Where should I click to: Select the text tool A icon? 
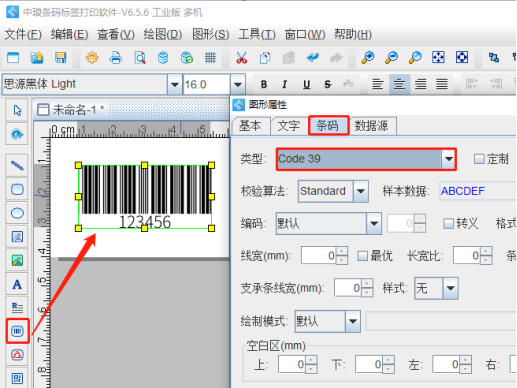click(x=17, y=284)
